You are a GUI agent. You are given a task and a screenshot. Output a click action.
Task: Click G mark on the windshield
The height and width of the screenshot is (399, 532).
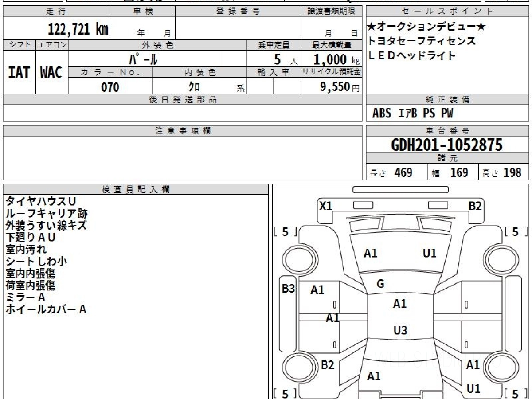pos(380,284)
